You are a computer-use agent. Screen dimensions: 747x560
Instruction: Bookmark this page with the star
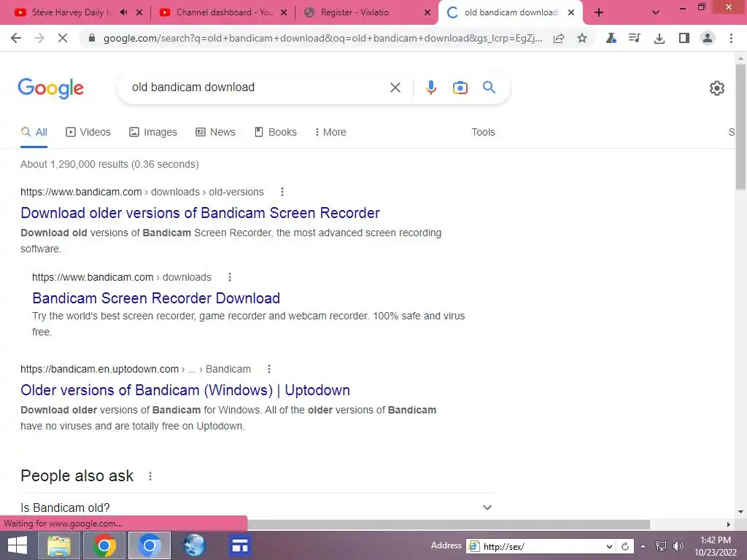[x=581, y=38]
